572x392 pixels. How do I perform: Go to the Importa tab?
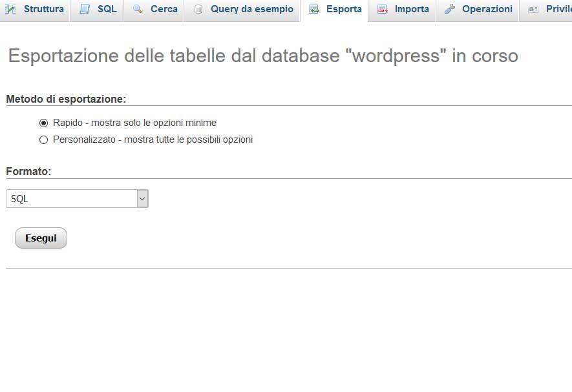[x=402, y=9]
